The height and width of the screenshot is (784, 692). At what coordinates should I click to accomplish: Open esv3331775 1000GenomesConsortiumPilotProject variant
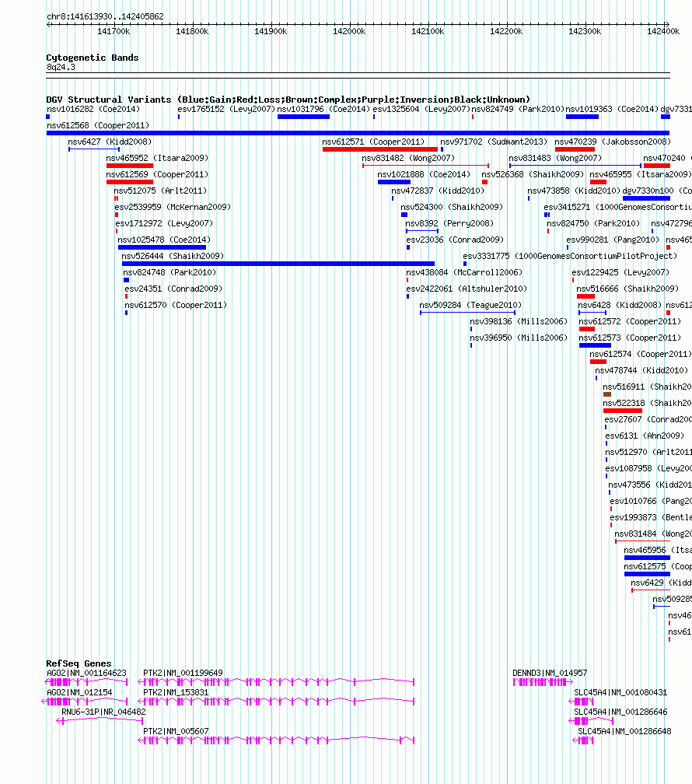(570, 256)
